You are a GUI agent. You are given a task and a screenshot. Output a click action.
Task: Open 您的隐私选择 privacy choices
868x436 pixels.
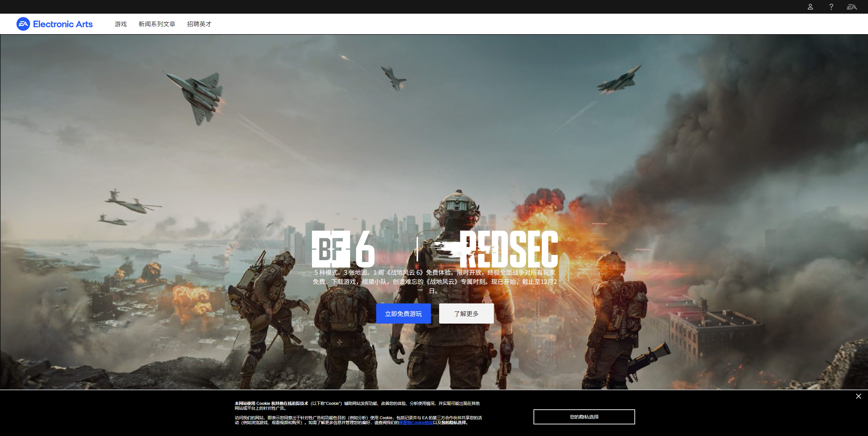pyautogui.click(x=584, y=417)
